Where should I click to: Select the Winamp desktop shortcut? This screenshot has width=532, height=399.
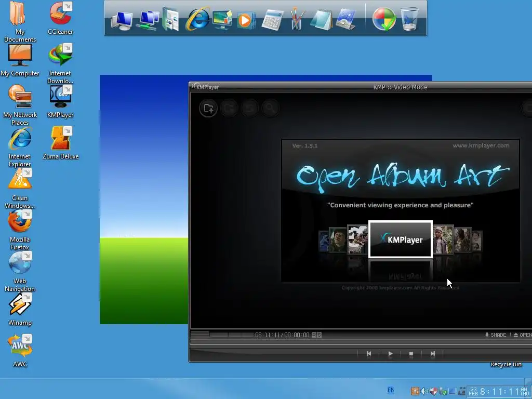[x=20, y=310]
